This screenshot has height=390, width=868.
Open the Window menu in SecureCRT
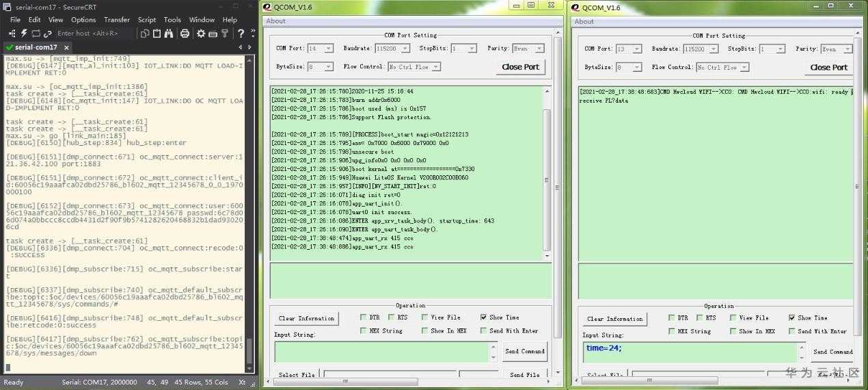(x=202, y=20)
